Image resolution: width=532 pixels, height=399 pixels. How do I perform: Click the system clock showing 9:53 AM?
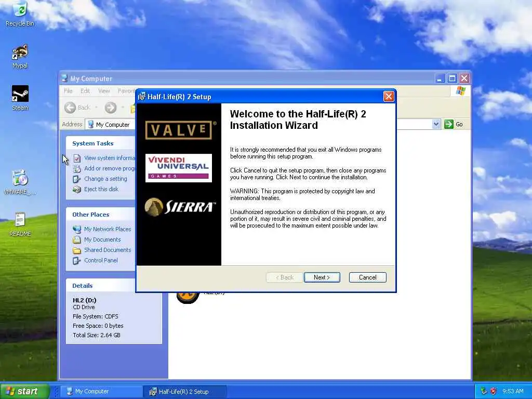(x=513, y=391)
